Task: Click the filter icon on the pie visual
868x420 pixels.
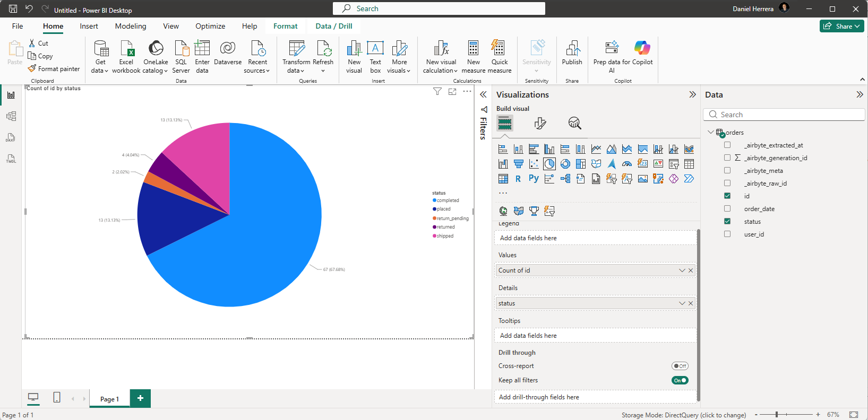Action: (x=437, y=91)
